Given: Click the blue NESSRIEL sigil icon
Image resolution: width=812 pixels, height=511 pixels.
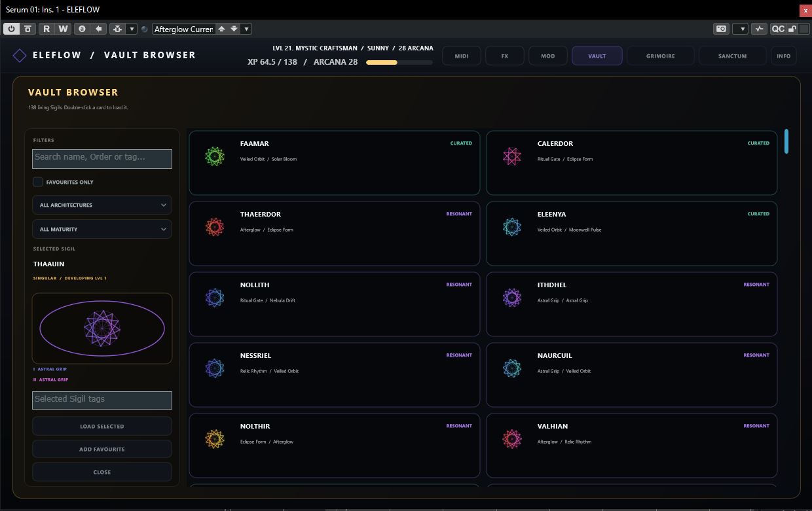Looking at the screenshot, I should pos(215,368).
